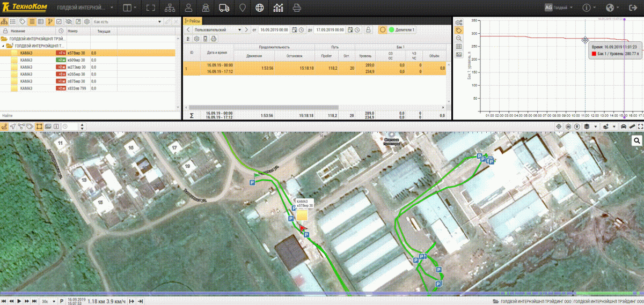Open the Рейсы tab
This screenshot has width=644, height=305.
pos(192,21)
